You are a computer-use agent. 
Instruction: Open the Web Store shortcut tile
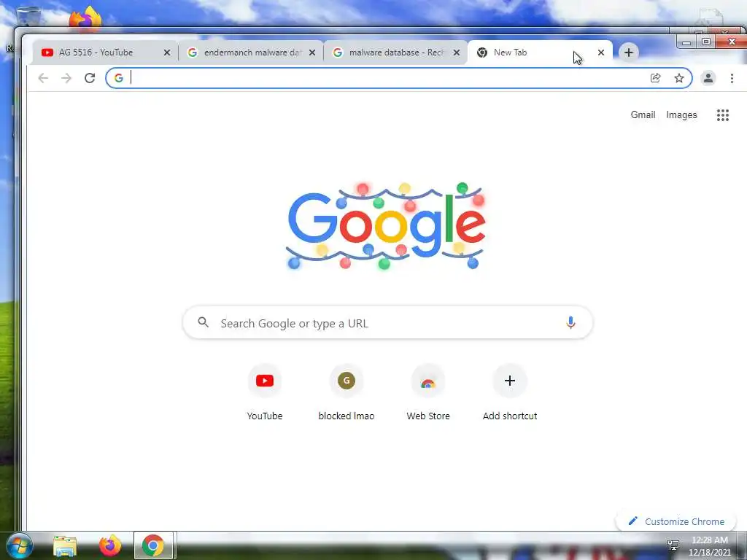427,393
